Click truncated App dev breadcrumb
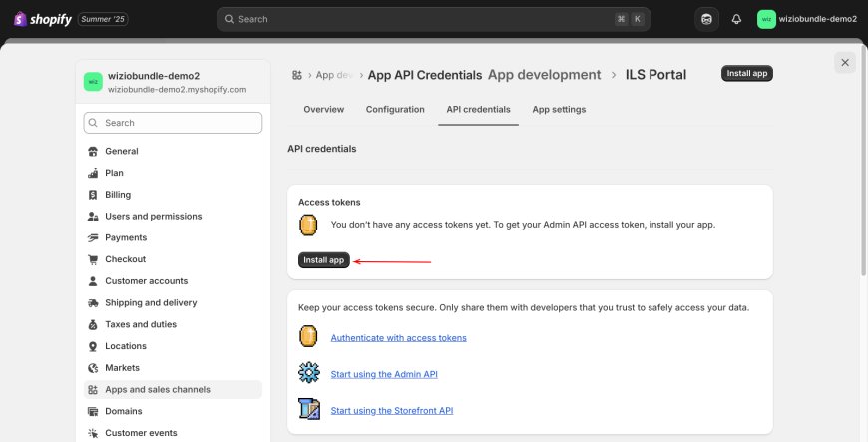 pos(334,75)
